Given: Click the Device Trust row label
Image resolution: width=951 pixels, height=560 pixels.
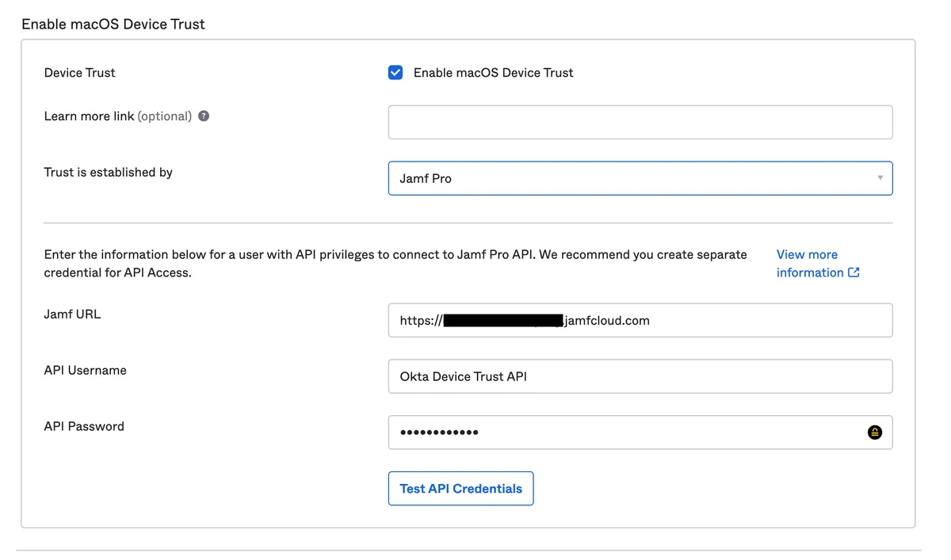Looking at the screenshot, I should [79, 73].
